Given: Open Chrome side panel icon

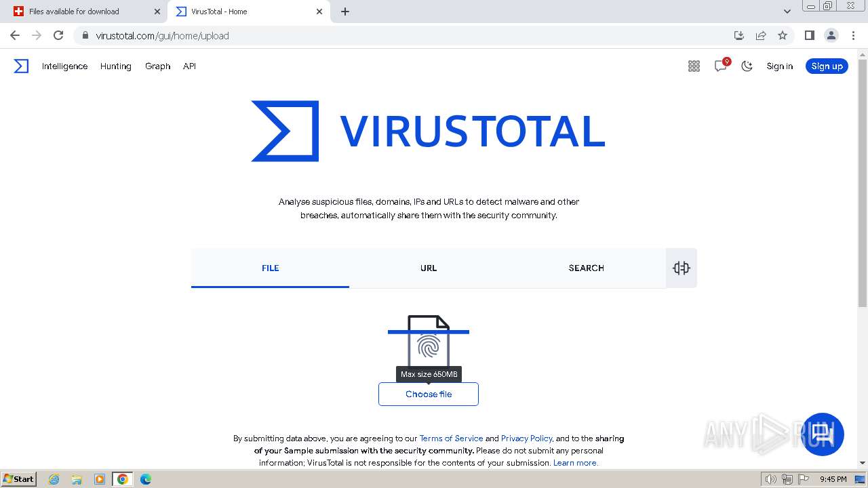Looking at the screenshot, I should click(809, 35).
